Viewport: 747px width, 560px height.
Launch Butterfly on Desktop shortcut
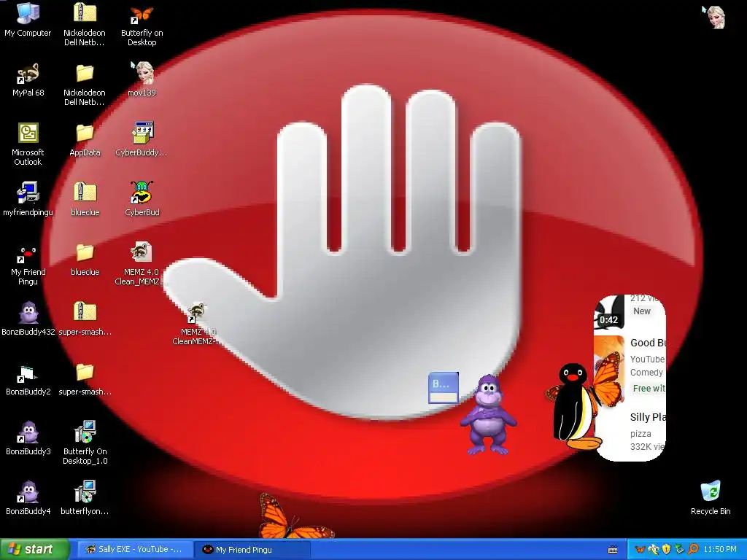click(x=142, y=25)
